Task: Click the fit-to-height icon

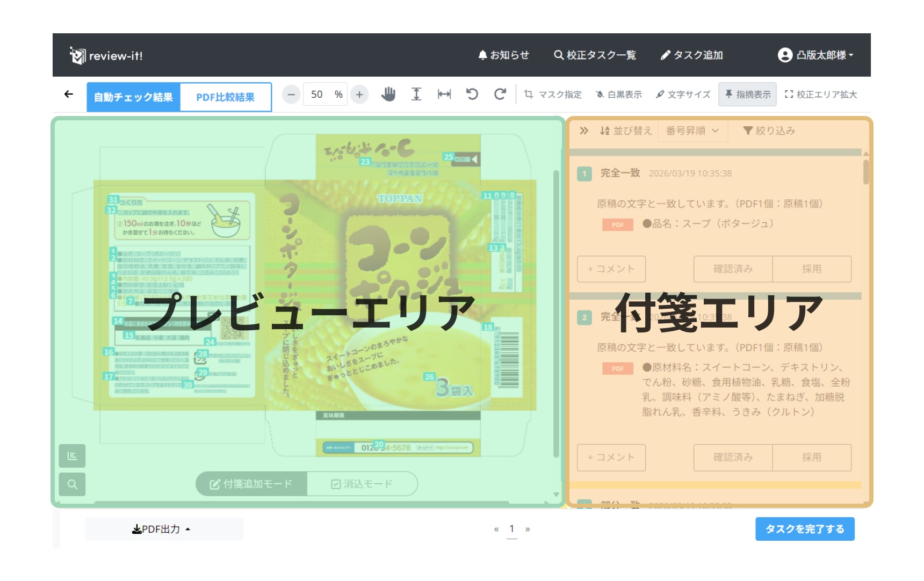Action: tap(416, 95)
